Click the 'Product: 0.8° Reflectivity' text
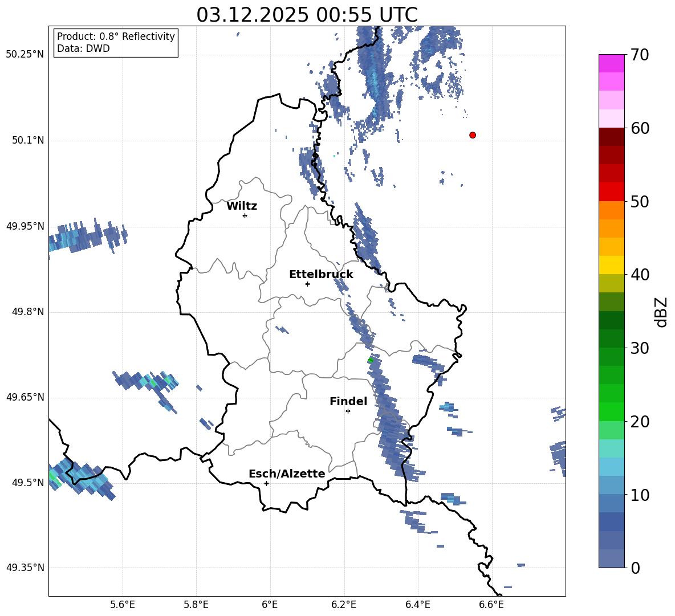This screenshot has height=616, width=675. pos(116,36)
